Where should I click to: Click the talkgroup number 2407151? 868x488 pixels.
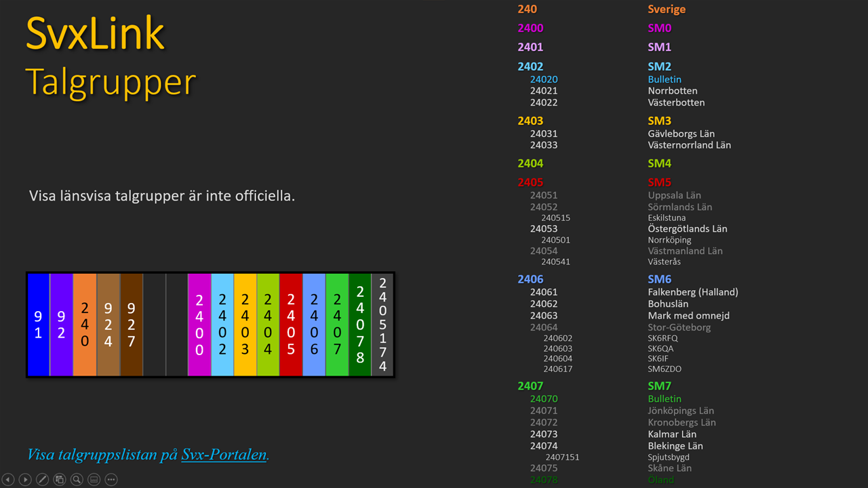(562, 457)
